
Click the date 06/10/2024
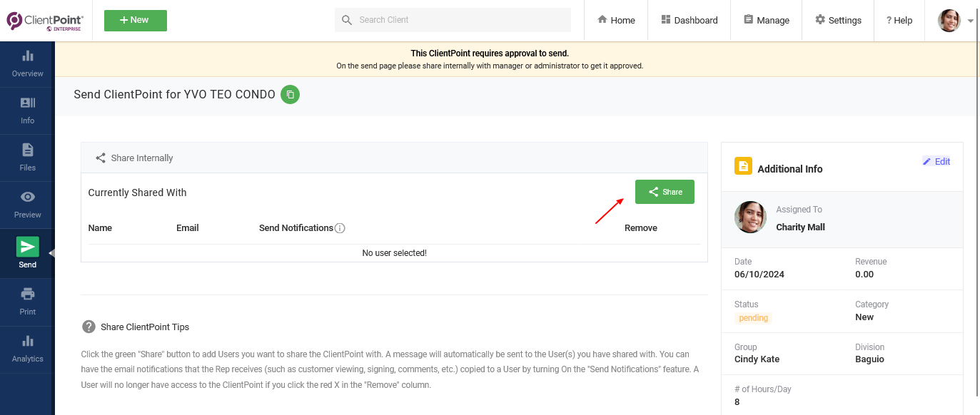tap(759, 275)
